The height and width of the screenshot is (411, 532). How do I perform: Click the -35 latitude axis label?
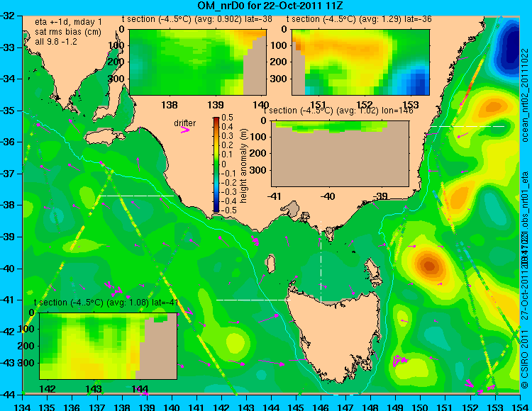click(8, 111)
